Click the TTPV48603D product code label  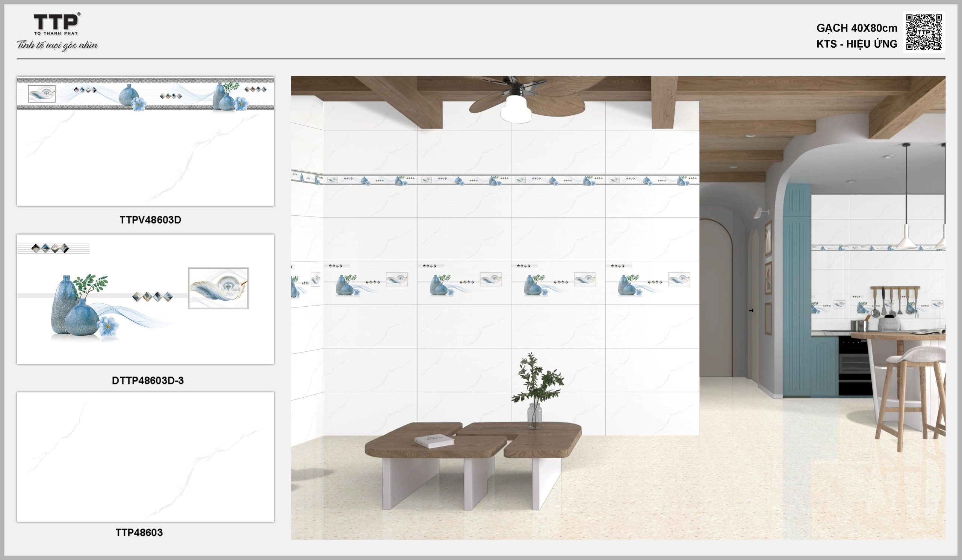coord(150,220)
